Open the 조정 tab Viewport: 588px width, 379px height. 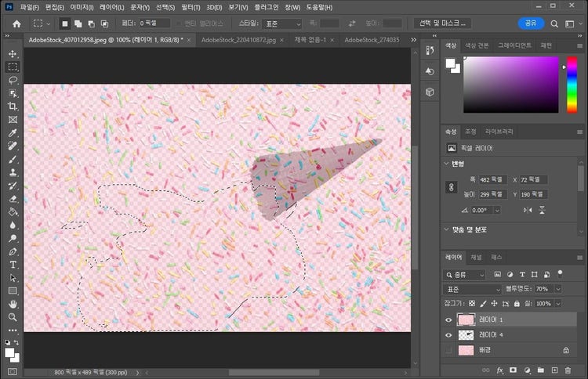point(470,132)
